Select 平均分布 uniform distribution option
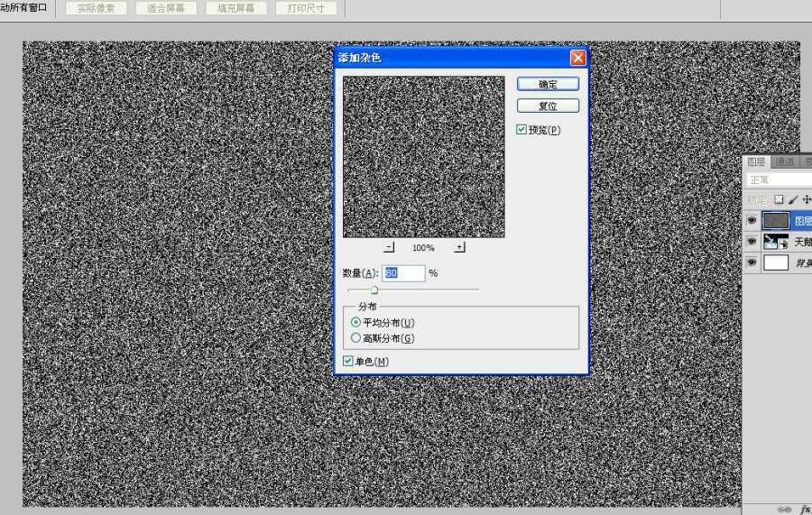 [355, 322]
